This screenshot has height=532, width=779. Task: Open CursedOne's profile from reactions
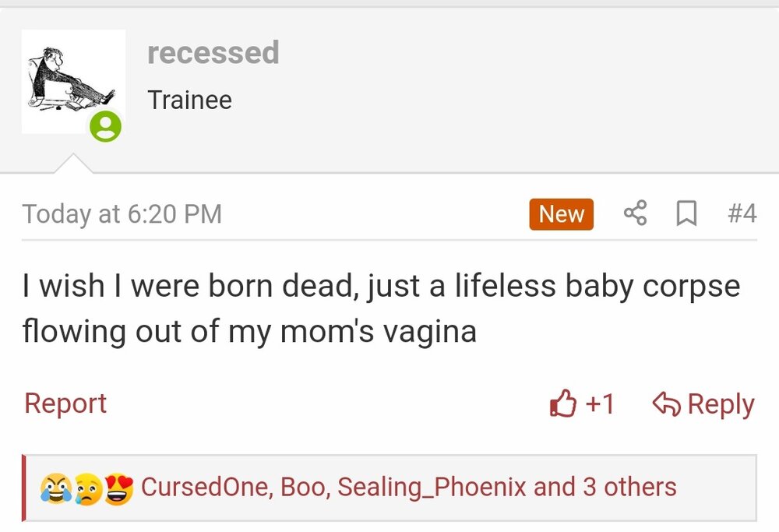click(205, 488)
